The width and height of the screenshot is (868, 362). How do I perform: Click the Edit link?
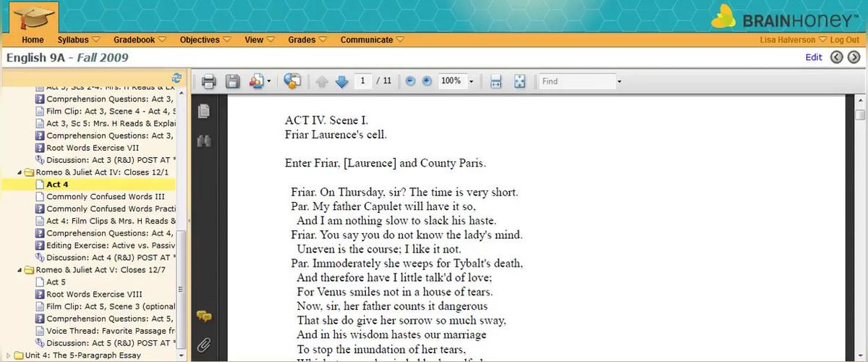tap(814, 58)
